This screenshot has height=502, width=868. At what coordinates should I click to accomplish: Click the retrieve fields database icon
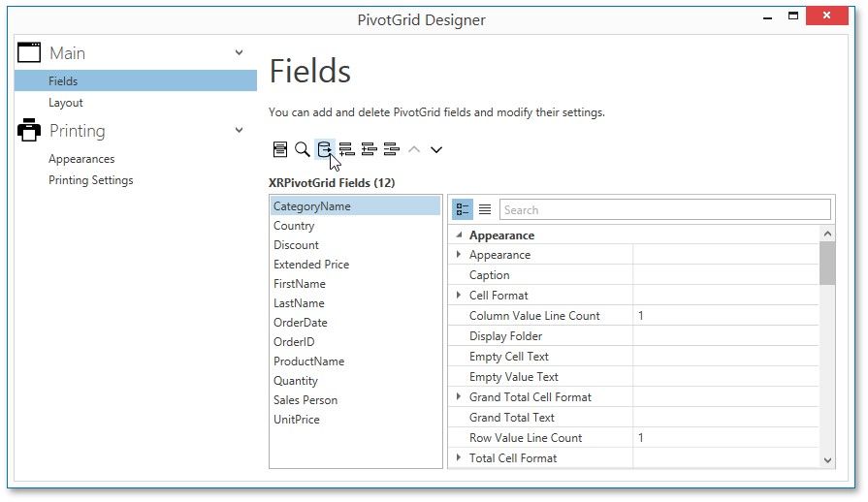324,149
